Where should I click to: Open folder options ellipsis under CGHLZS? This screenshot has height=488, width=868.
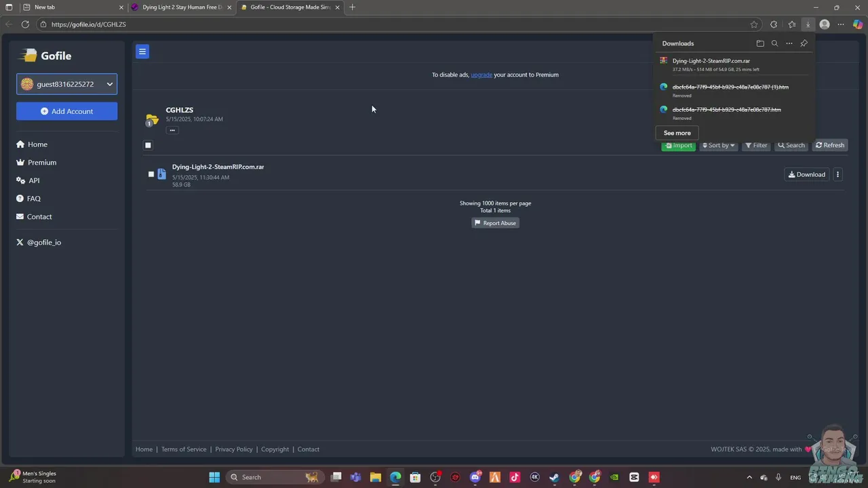172,130
